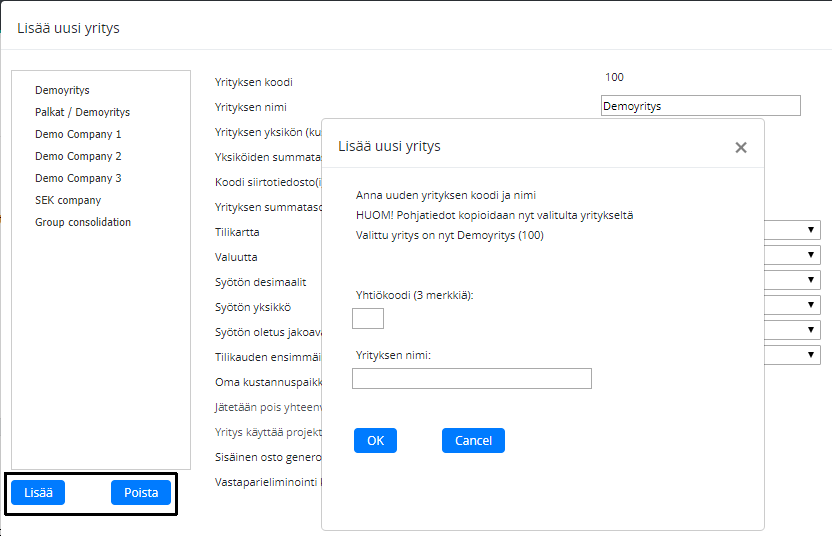Click the dialog's Yrityksen nimi text box
Screen dimensions: 832x536
[x=472, y=379]
